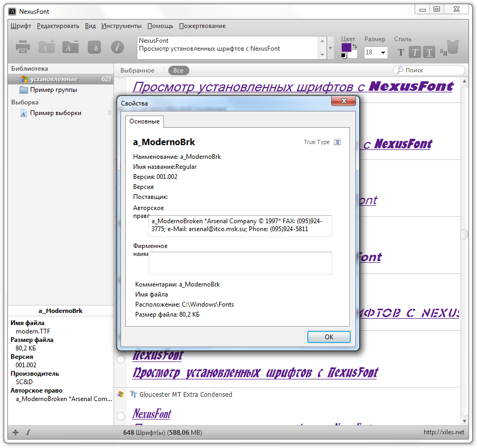Click the Gloucester MT Extra Condensed name
The width and height of the screenshot is (478, 448).
[185, 394]
